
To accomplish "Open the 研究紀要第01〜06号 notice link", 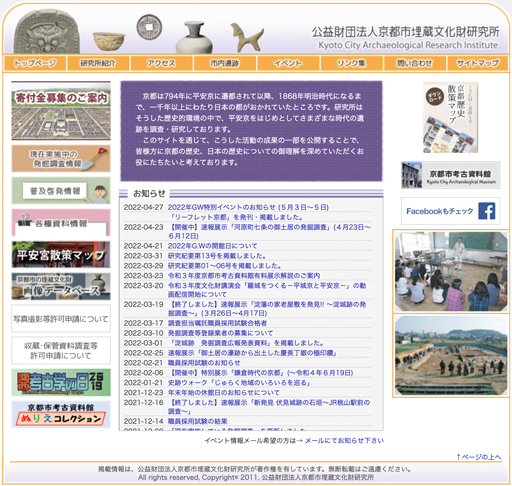I will [x=225, y=266].
